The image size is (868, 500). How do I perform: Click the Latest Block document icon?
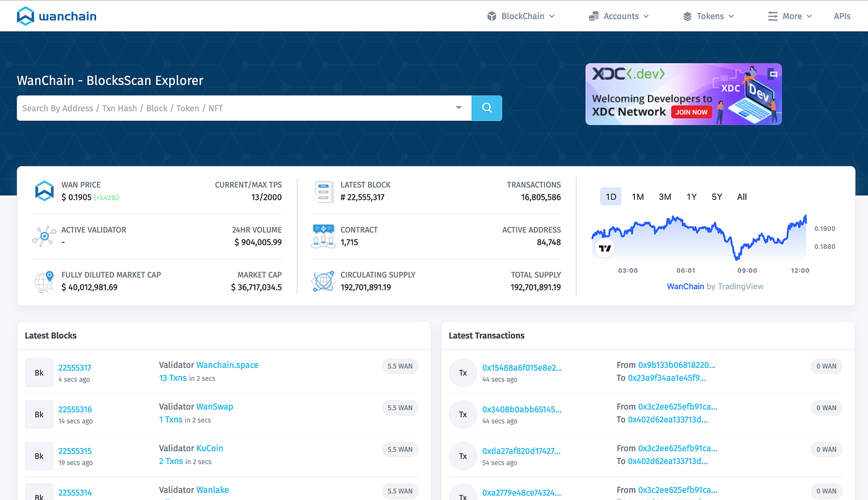pyautogui.click(x=324, y=191)
